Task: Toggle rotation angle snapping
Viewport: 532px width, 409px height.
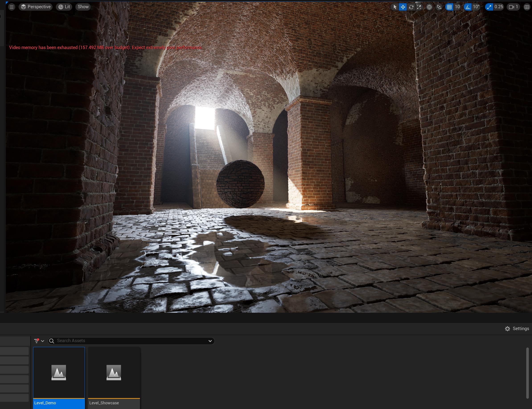Action: point(468,7)
